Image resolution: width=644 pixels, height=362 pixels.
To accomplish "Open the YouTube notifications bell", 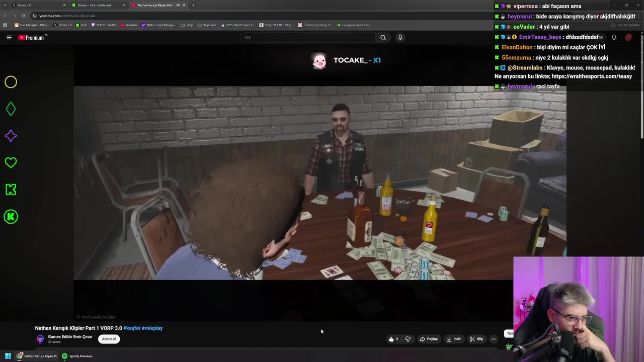I will 614,37.
